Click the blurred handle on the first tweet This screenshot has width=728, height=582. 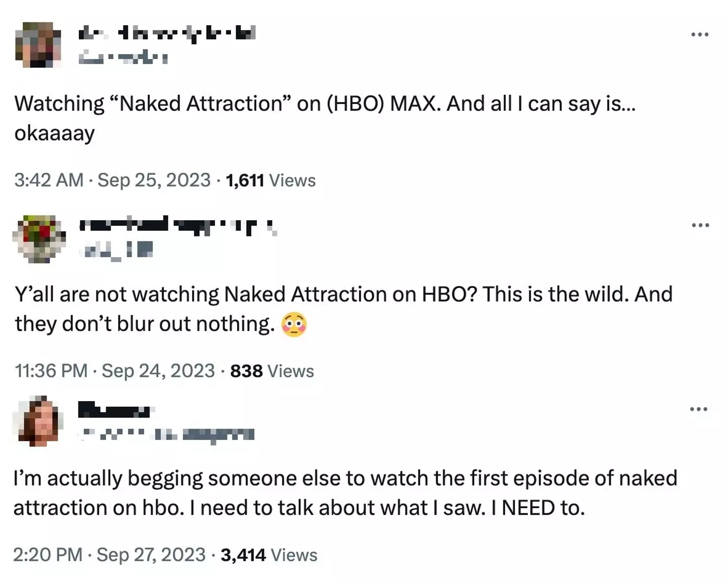123,58
